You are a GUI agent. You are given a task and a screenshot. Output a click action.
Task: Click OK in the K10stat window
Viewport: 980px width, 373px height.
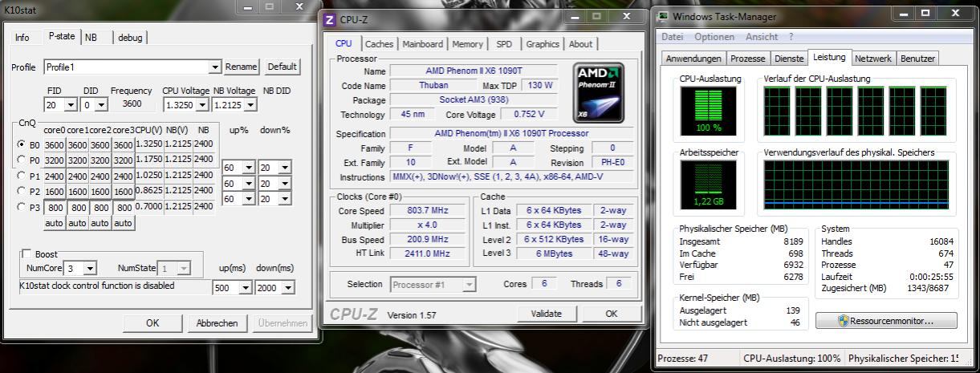pos(152,323)
